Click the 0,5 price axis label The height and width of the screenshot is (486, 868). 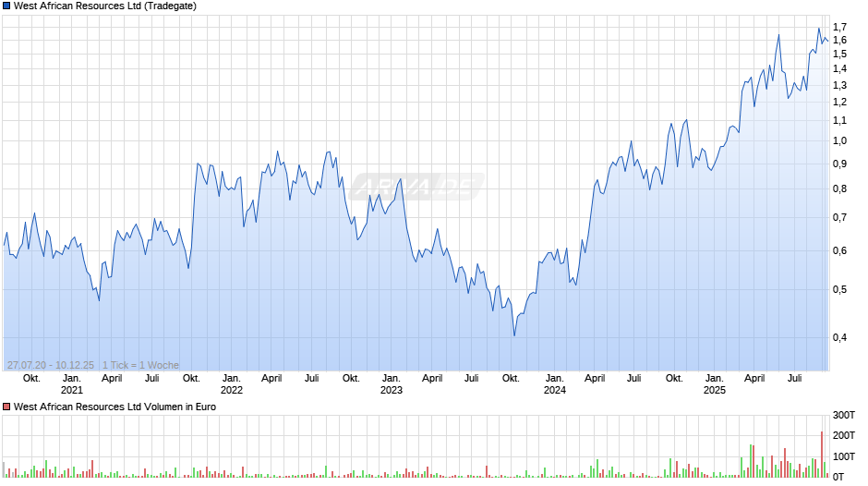839,290
